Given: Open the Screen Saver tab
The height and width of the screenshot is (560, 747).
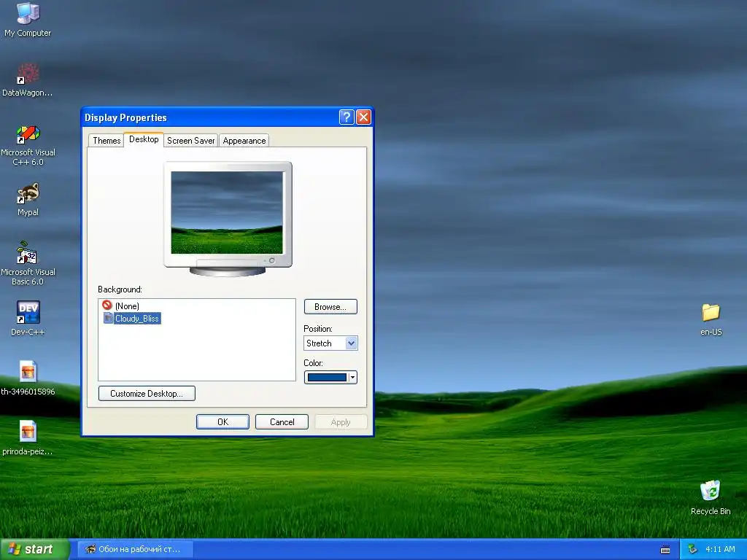Looking at the screenshot, I should (190, 141).
